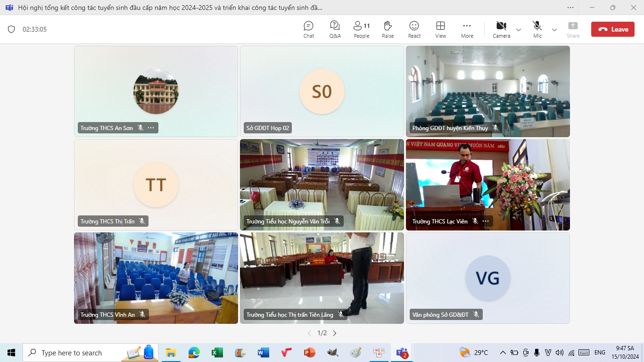This screenshot has width=644, height=362.
Task: Open Excel from the taskbar
Action: [x=217, y=353]
